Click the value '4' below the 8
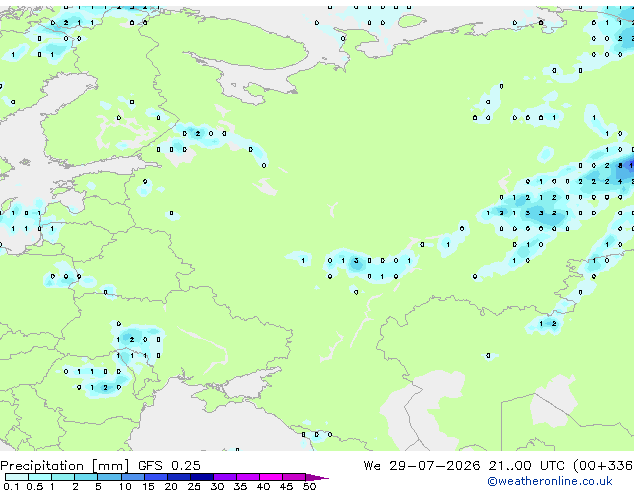The height and width of the screenshot is (490, 634). pyautogui.click(x=620, y=182)
